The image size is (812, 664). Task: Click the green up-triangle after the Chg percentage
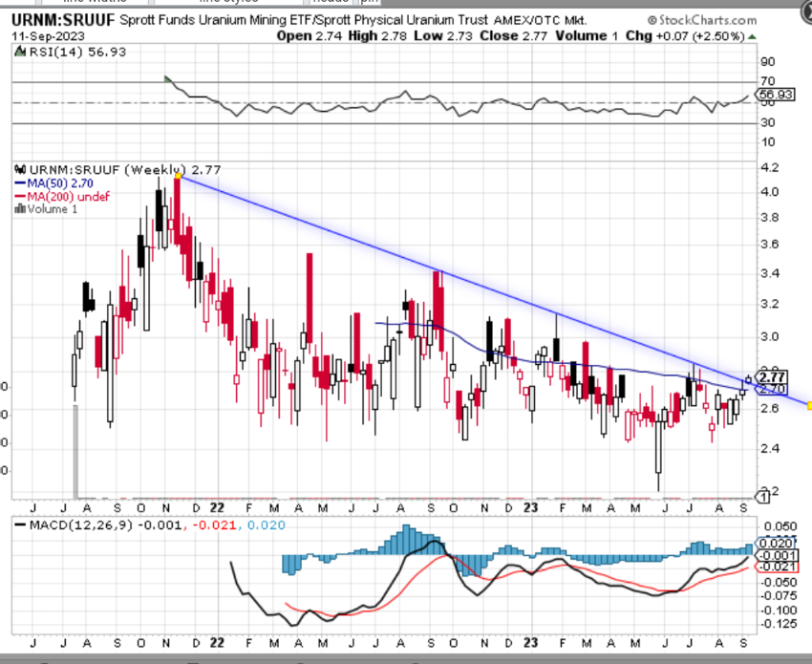point(752,36)
